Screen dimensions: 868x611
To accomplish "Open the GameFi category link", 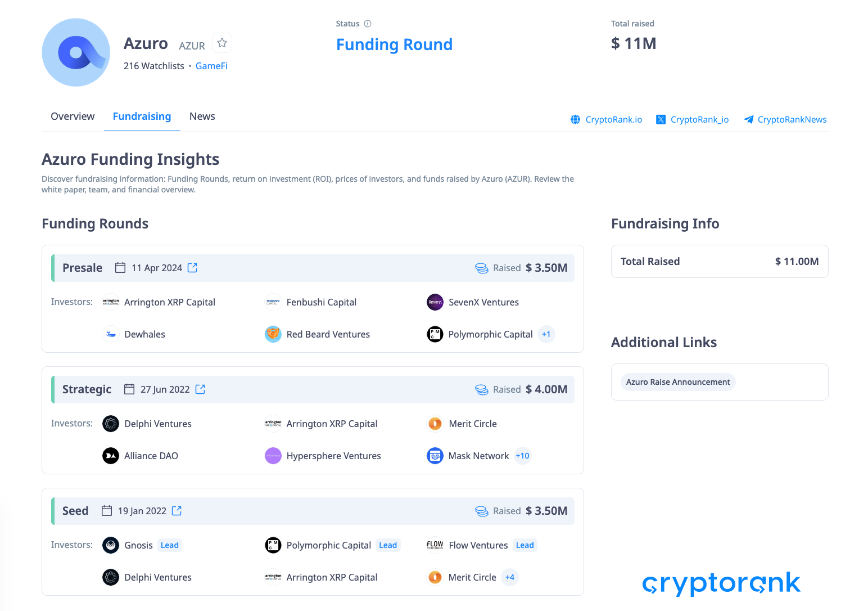I will (x=211, y=66).
